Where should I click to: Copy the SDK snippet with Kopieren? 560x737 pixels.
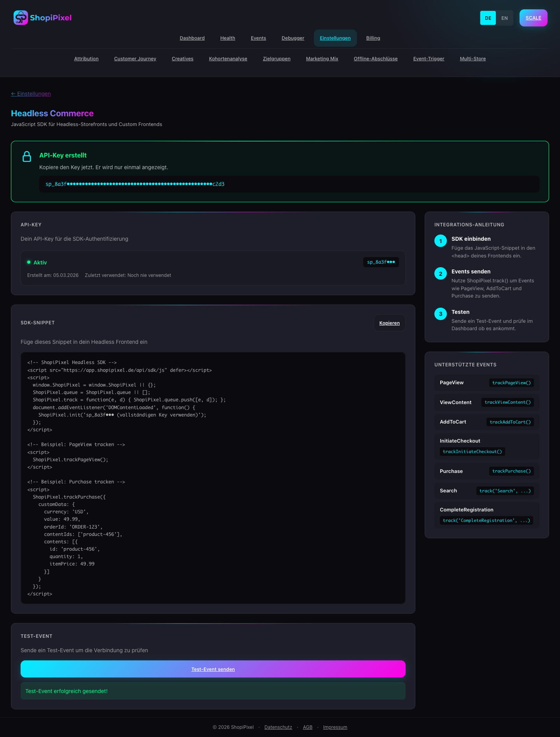389,323
